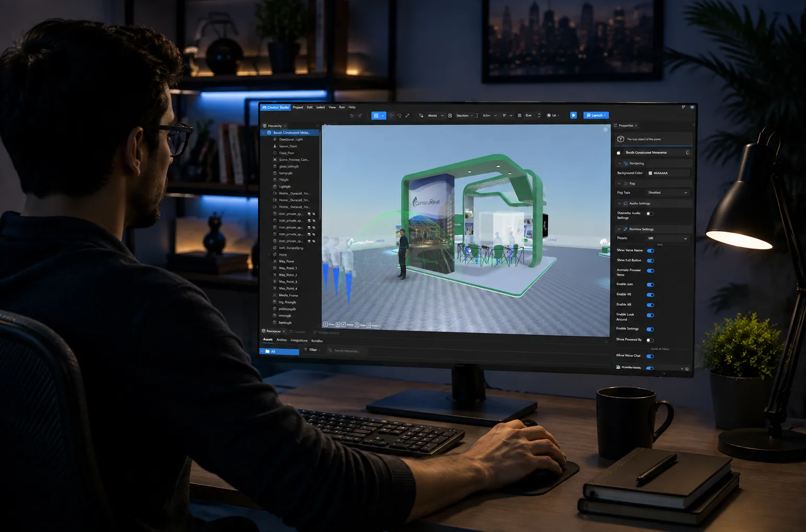The height and width of the screenshot is (532, 806).
Task: Collapse the Rendering section
Action: pos(620,163)
